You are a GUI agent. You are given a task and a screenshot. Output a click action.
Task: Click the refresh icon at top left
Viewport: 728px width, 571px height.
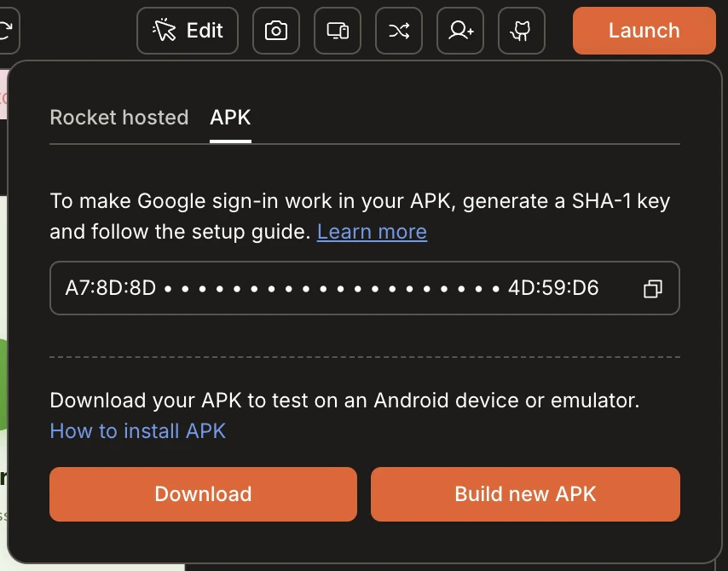pos(7,30)
